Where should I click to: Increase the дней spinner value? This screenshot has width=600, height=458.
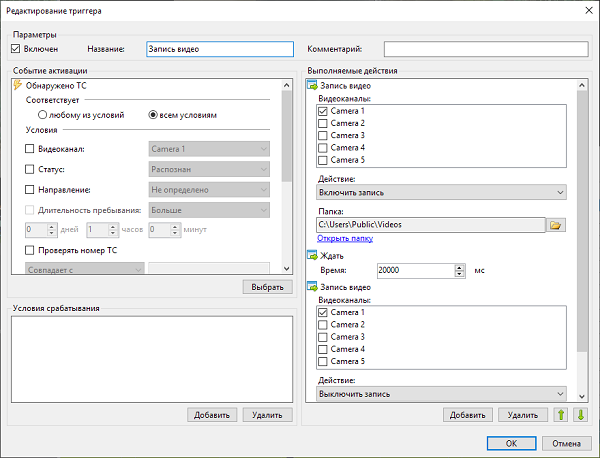52,227
